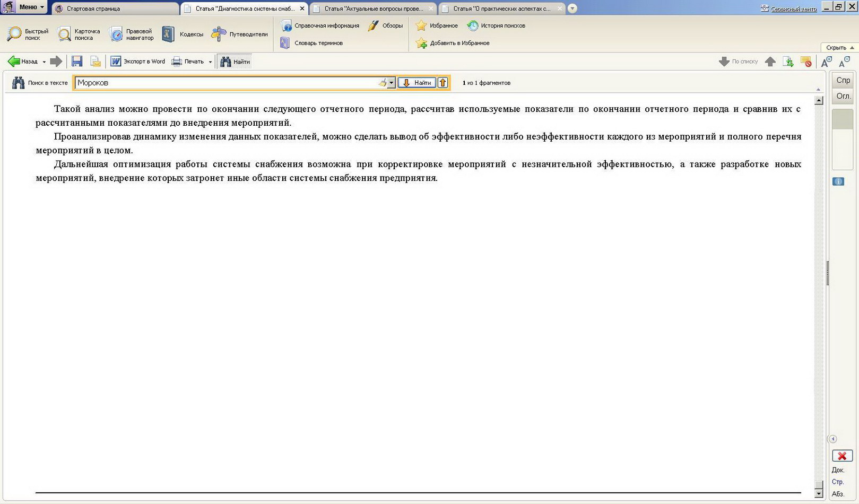This screenshot has width=859, height=504.
Task: Expand the search text history dropdown
Action: [x=391, y=83]
